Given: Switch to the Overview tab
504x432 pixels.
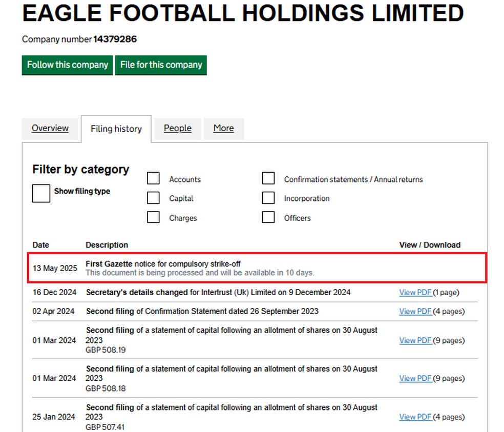Looking at the screenshot, I should click(50, 128).
